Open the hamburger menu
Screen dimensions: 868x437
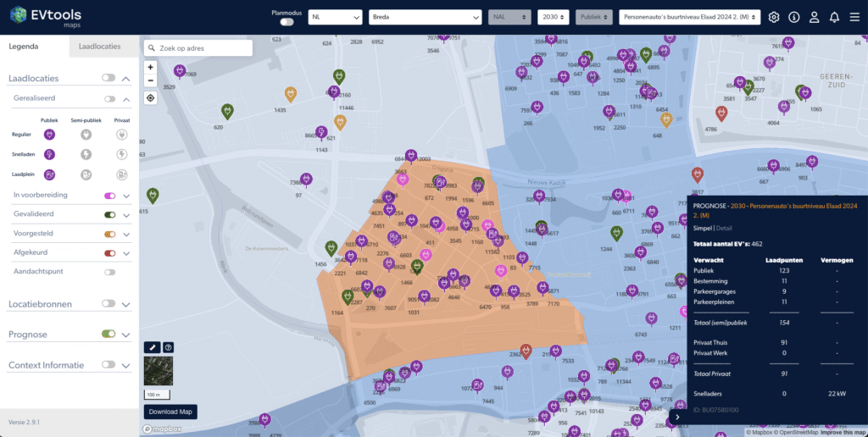854,17
